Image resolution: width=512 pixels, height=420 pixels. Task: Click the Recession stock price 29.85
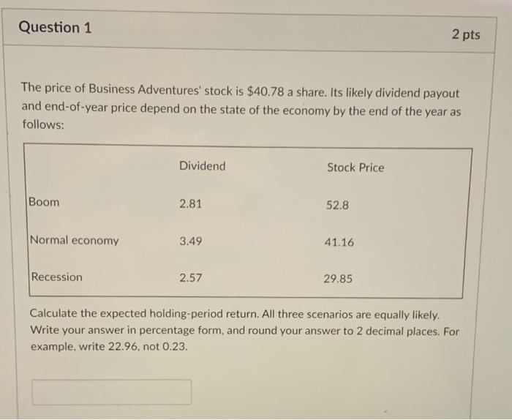338,279
